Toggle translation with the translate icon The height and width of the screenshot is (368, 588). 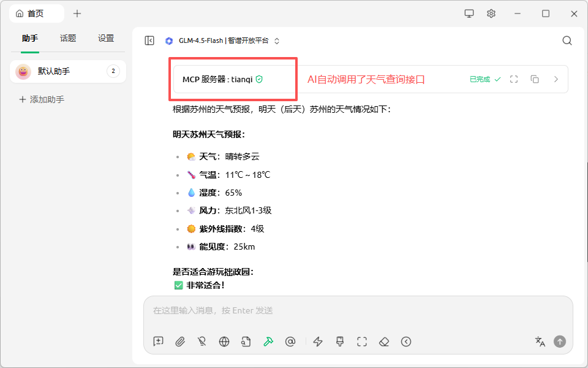540,342
